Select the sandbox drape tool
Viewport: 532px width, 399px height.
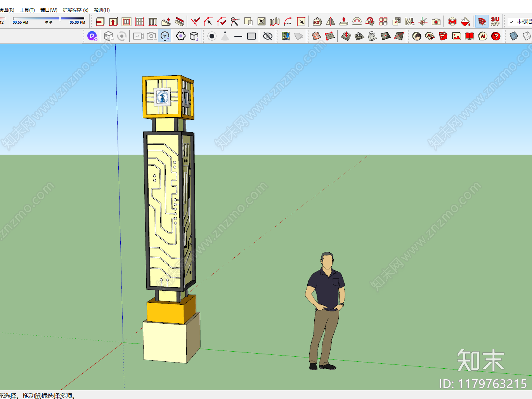373,36
